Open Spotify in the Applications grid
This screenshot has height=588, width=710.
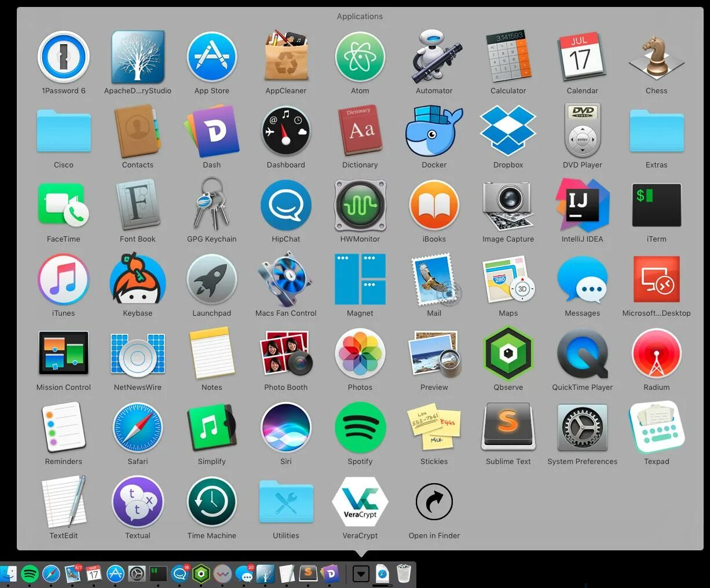(360, 428)
